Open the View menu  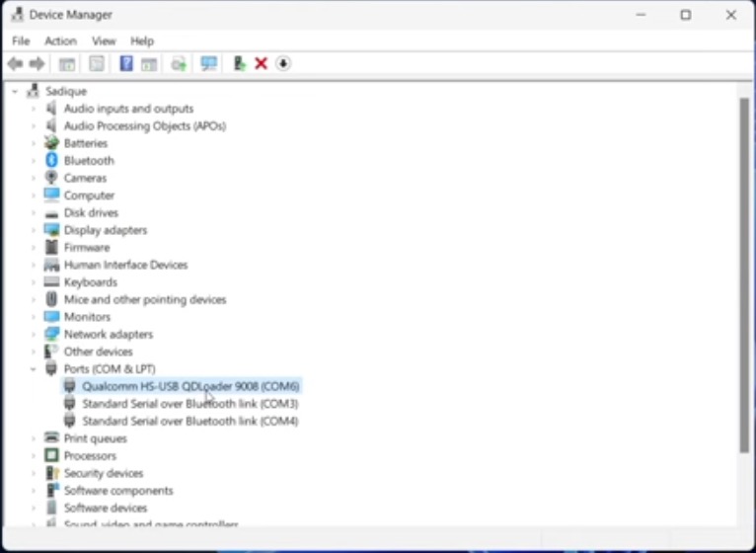[x=104, y=41]
